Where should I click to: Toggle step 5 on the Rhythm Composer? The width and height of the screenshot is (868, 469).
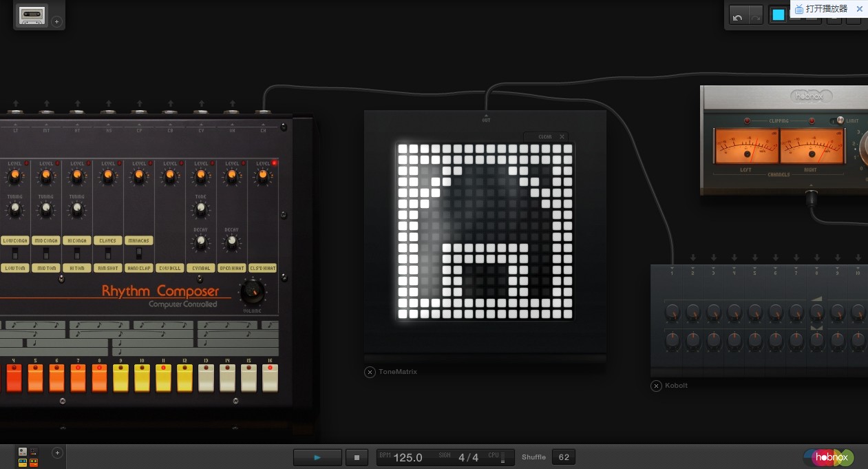(x=35, y=378)
